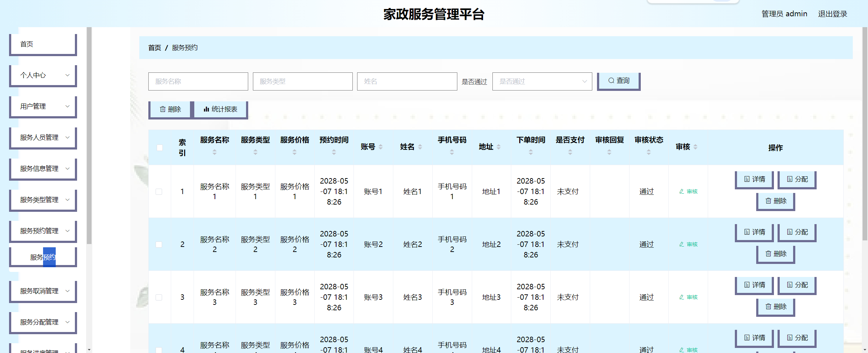Screen dimensions: 868x353
Task: Open the 是否通过 dropdown
Action: (x=542, y=81)
